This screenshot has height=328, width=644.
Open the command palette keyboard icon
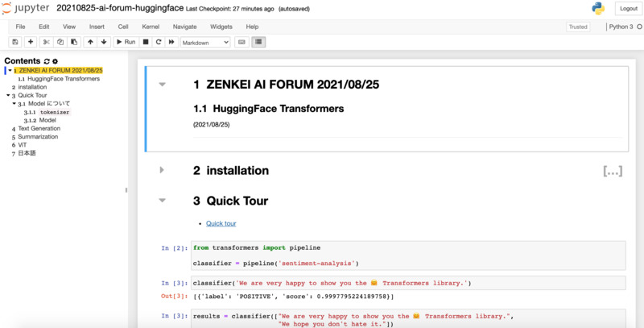[x=242, y=42]
